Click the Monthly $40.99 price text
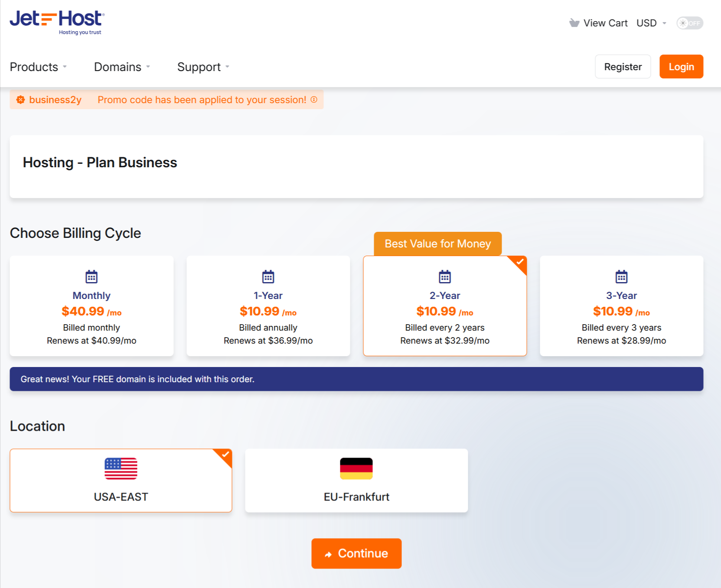 coord(91,311)
